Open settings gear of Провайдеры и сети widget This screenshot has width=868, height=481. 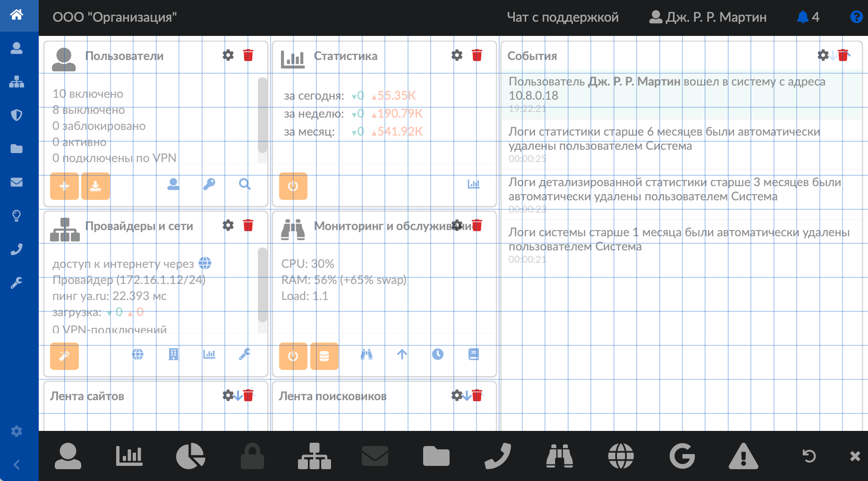pyautogui.click(x=228, y=225)
